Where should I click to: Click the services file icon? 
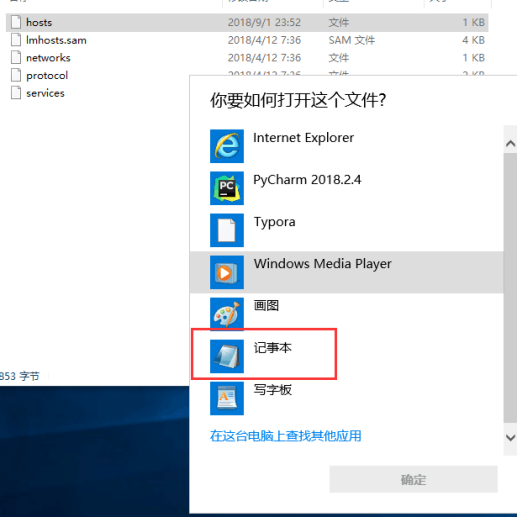click(16, 93)
